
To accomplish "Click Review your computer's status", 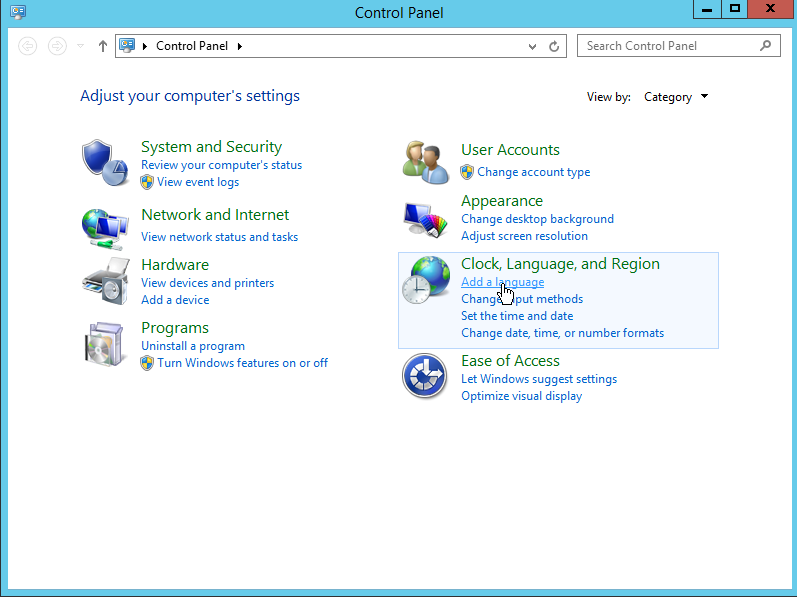I will tap(222, 165).
